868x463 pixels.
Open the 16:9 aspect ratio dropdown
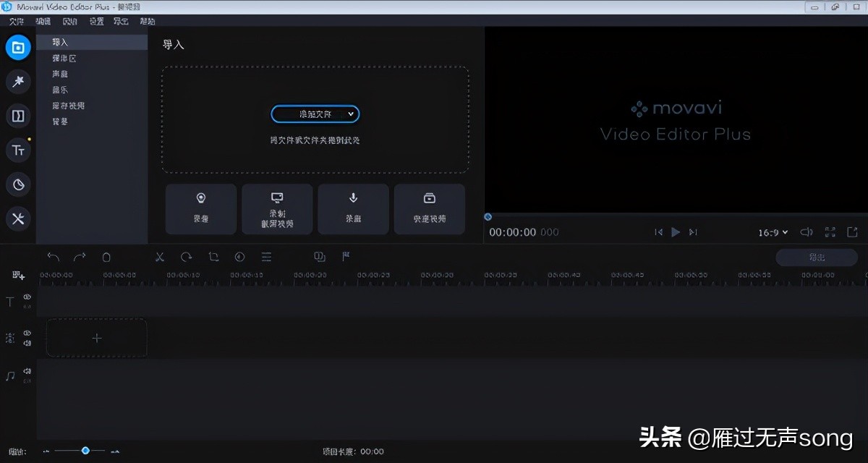click(x=773, y=232)
